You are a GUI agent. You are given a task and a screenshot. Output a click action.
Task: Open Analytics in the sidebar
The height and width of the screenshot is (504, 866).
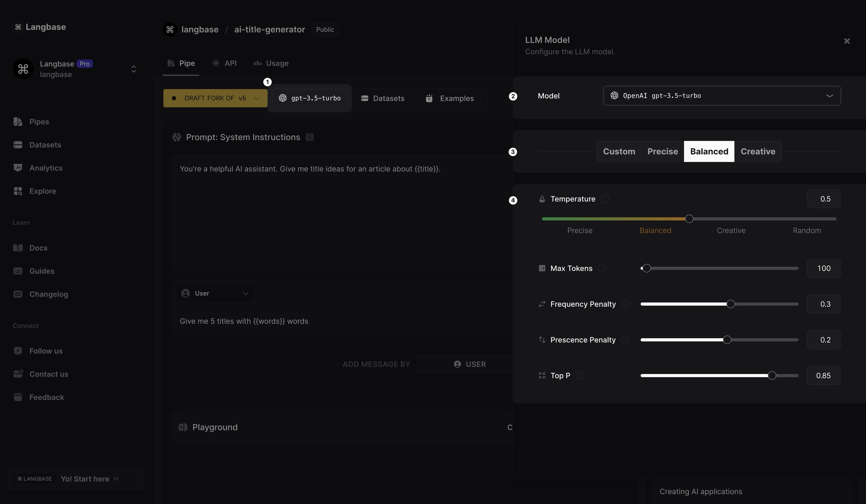pyautogui.click(x=46, y=168)
